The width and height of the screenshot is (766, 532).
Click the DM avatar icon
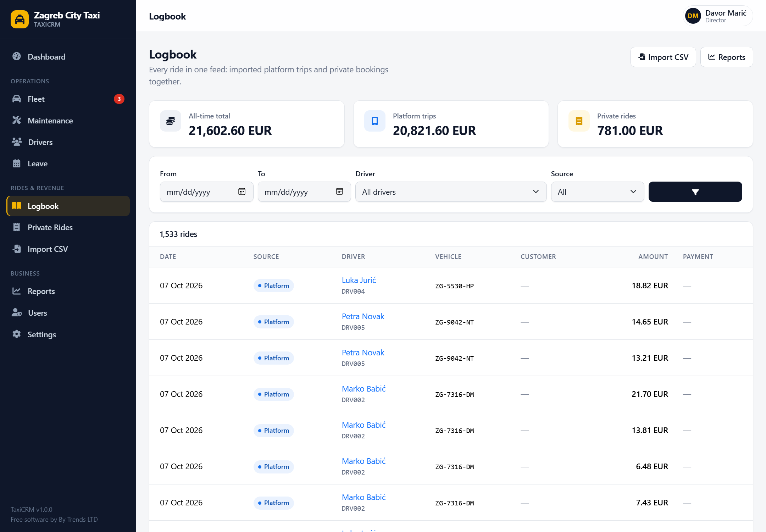(693, 16)
